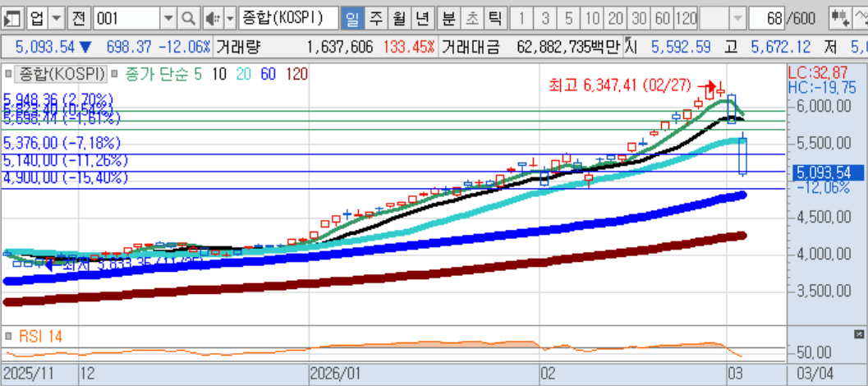Screen dimensions: 868x386
Task: Click the 20 moving average legend
Action: 244,74
